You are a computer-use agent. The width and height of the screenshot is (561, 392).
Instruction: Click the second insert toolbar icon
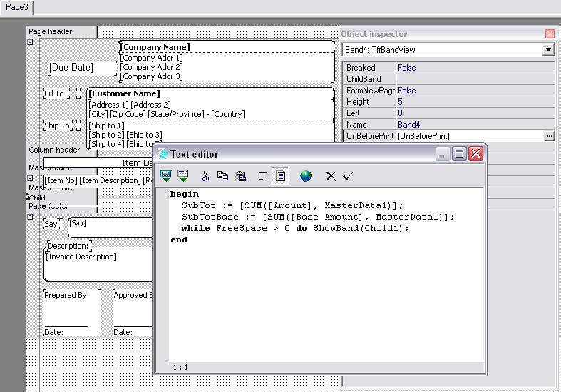coord(182,175)
